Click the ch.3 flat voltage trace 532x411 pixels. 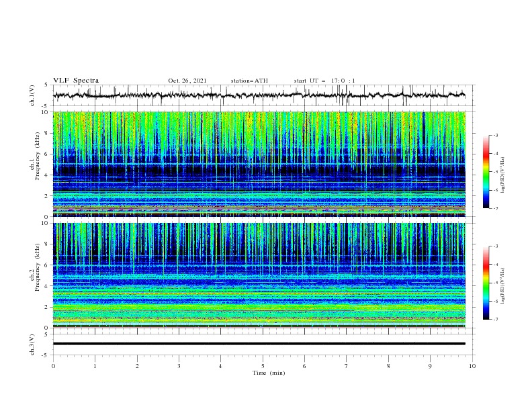tap(259, 344)
